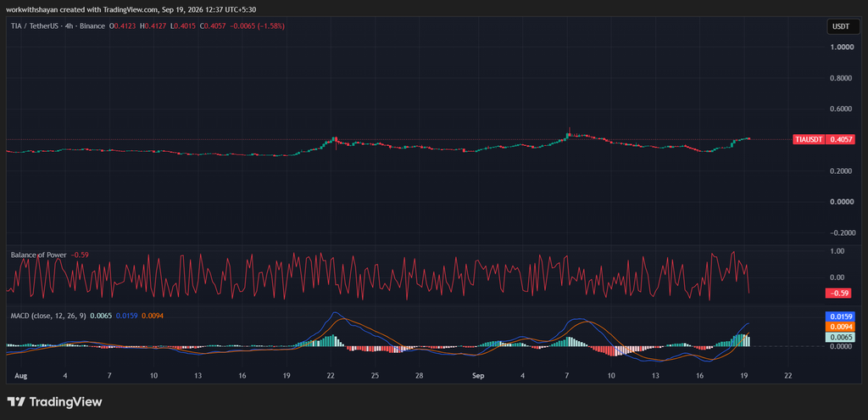868x420 pixels.
Task: Click the Sep label on time axis
Action: (x=479, y=376)
